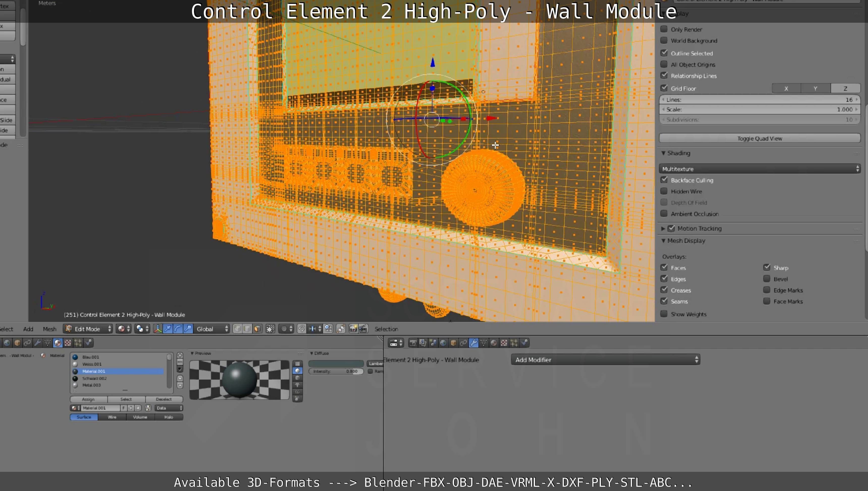The width and height of the screenshot is (868, 491).
Task: Disable the Outline Selected checkbox
Action: (664, 53)
